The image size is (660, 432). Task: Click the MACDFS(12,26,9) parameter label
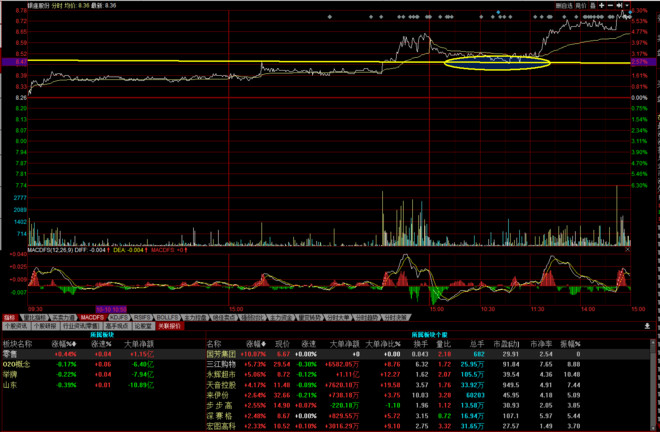(x=51, y=250)
